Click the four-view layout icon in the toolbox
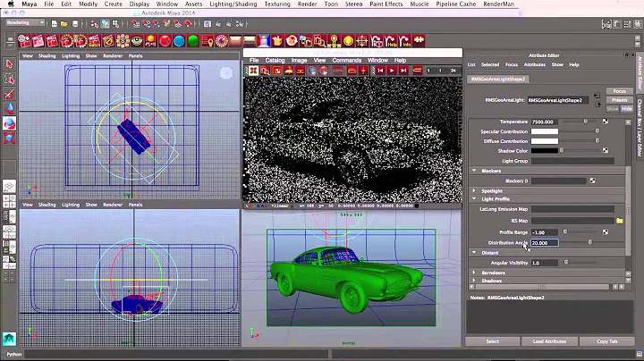This screenshot has width=644, height=361. (9, 201)
